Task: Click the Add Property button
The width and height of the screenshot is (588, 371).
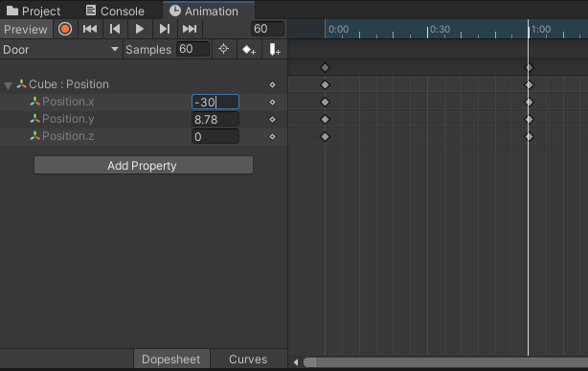Action: pyautogui.click(x=144, y=165)
